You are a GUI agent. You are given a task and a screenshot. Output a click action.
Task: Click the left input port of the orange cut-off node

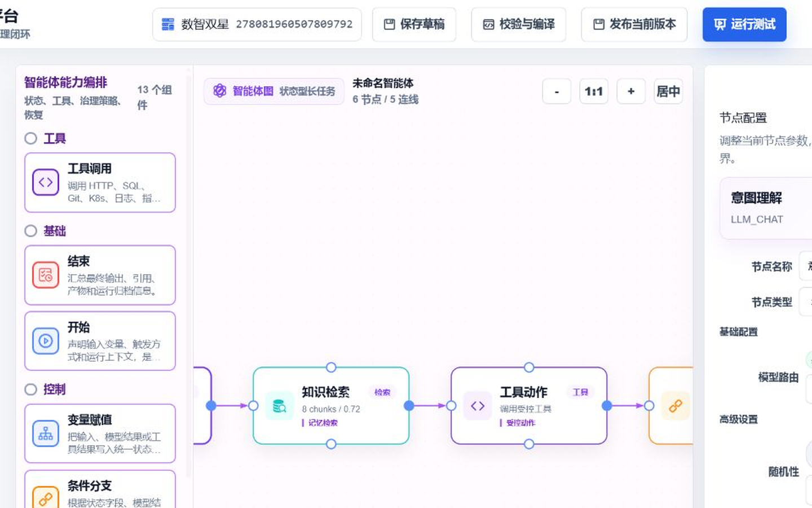(649, 405)
